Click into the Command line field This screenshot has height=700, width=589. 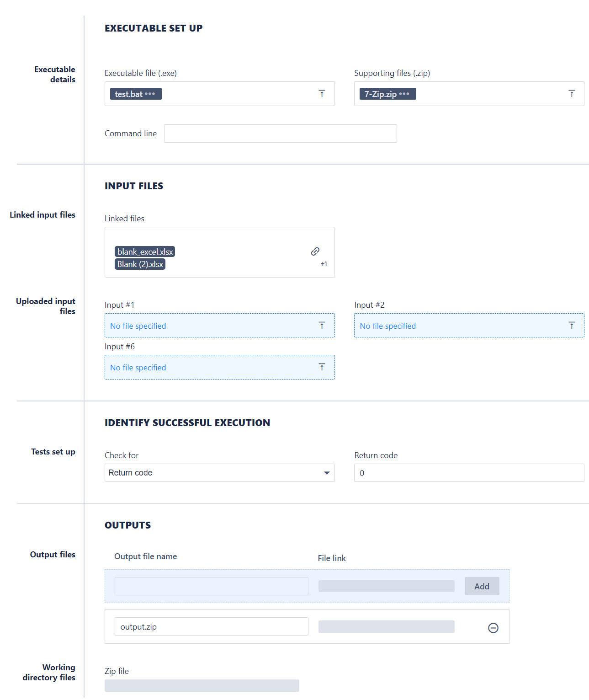coord(280,134)
